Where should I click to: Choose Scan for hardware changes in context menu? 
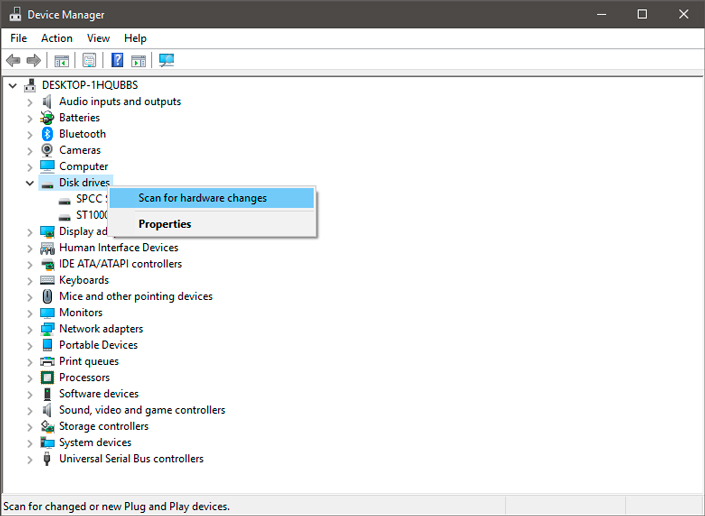point(212,198)
